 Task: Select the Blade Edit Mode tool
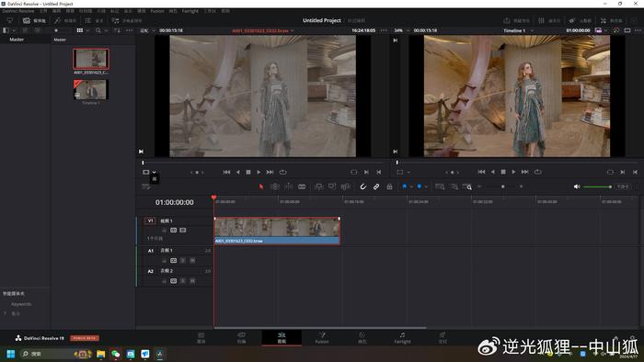302,187
